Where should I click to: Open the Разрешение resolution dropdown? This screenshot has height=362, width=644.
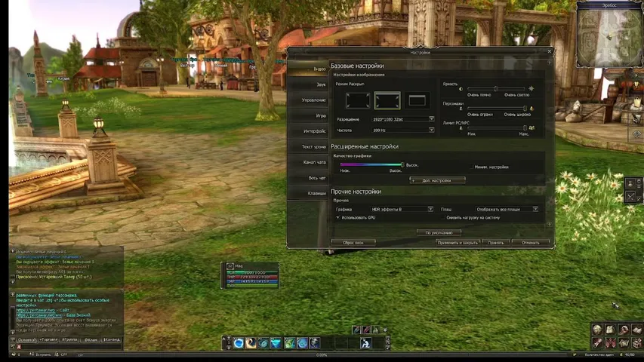(403, 119)
